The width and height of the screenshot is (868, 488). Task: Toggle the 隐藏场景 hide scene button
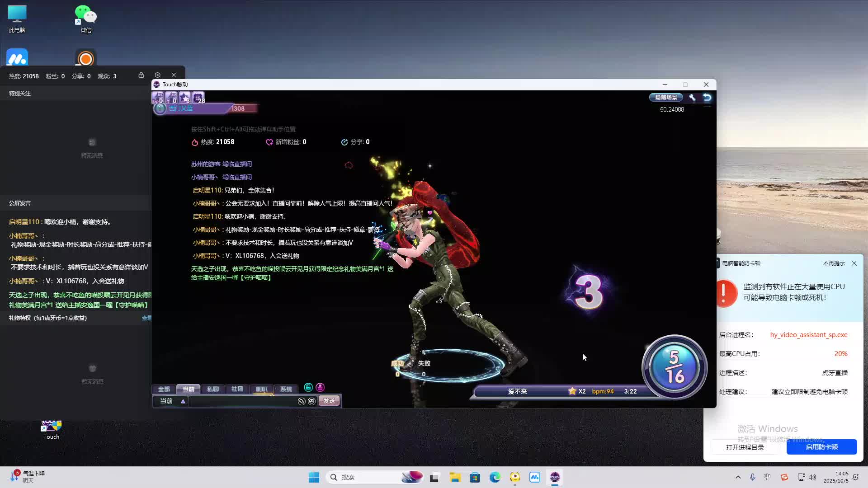pyautogui.click(x=666, y=98)
